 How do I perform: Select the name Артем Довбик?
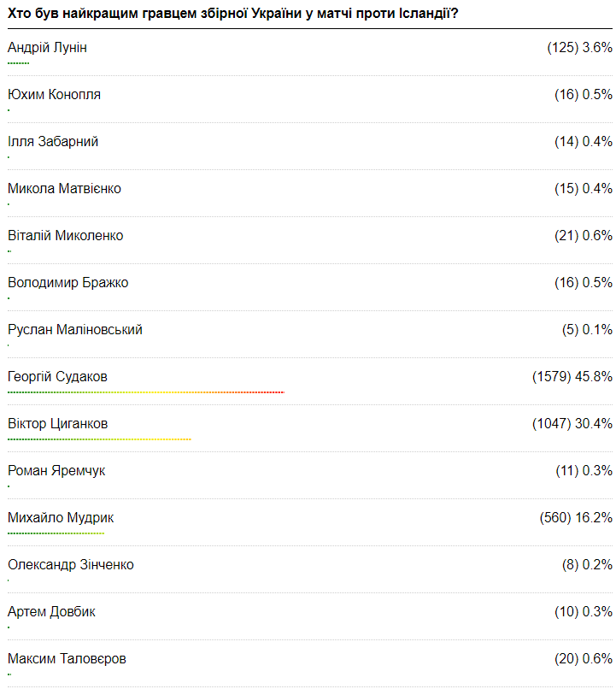tap(51, 612)
